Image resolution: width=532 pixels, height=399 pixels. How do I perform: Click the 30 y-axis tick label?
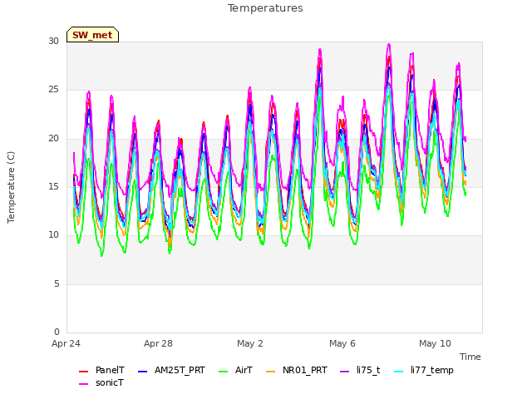53,42
